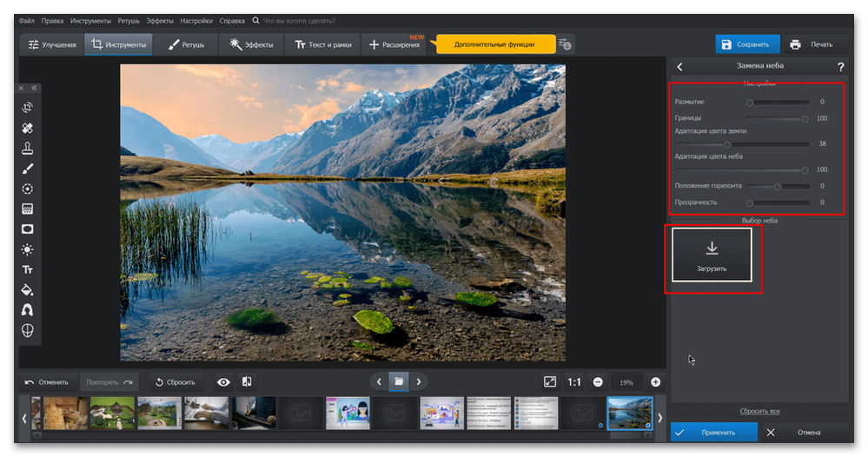Select the crop and rotate tool

(x=27, y=108)
